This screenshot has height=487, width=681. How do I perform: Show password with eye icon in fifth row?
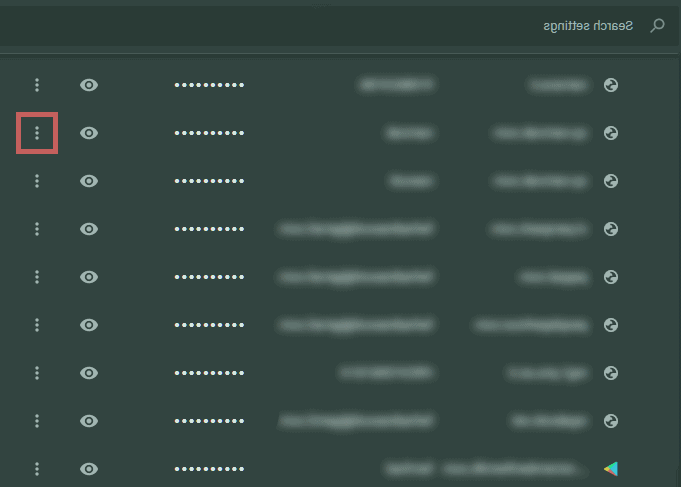pos(89,277)
